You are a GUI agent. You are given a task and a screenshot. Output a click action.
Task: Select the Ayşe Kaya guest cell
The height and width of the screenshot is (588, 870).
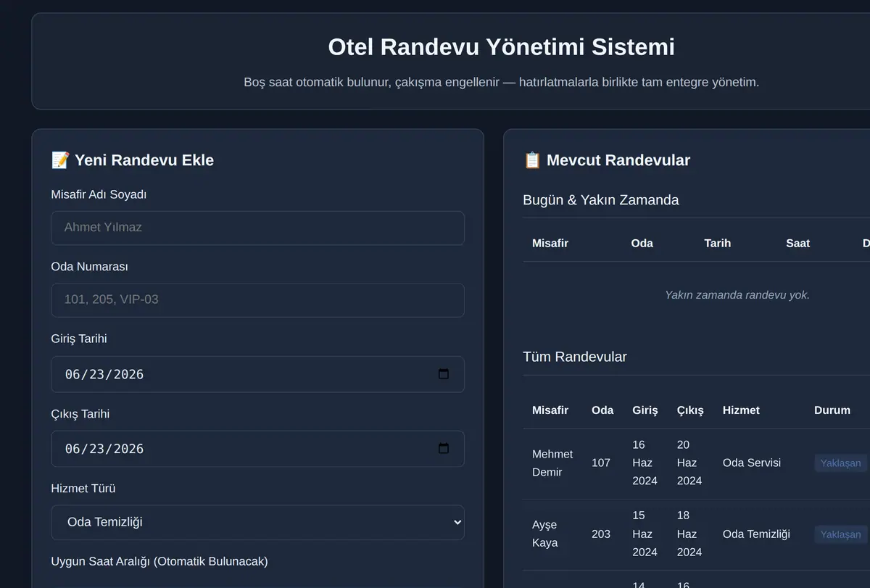(x=553, y=534)
